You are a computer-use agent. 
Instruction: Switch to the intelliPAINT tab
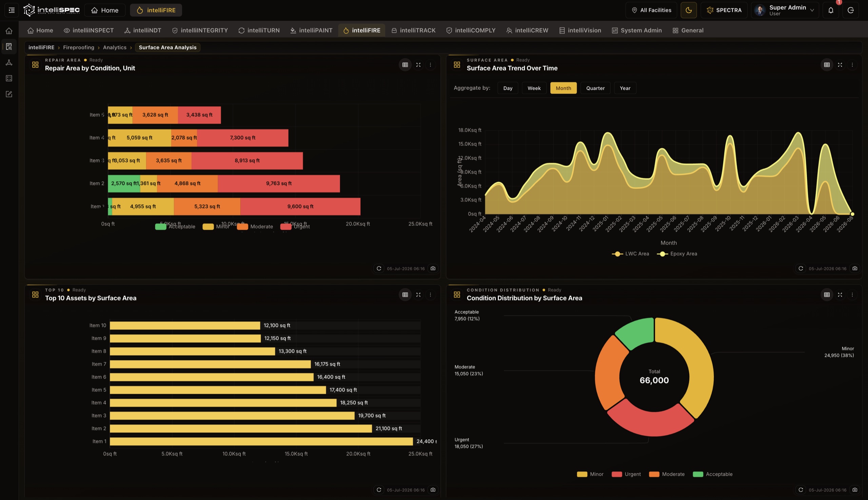tap(311, 30)
